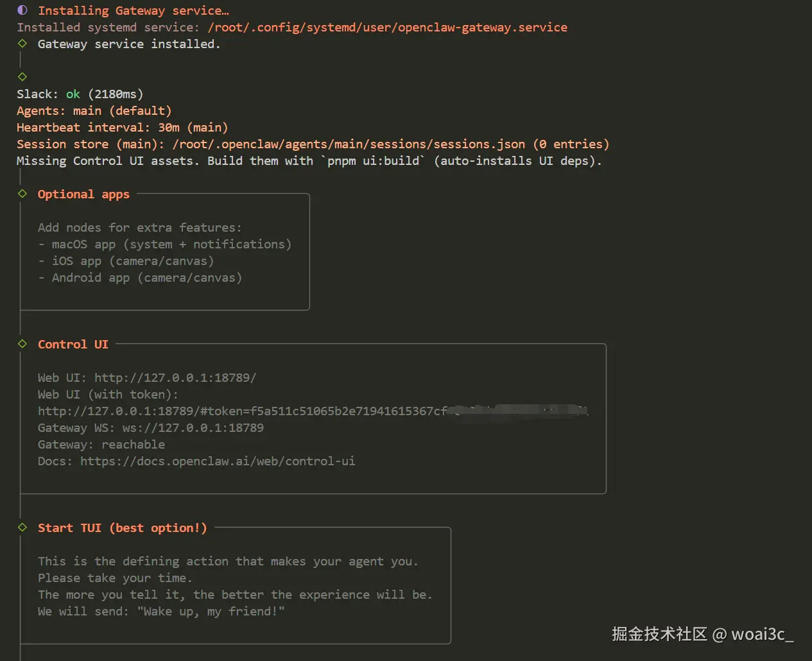This screenshot has width=812, height=661.
Task: Click the Optional apps section heading
Action: [83, 194]
